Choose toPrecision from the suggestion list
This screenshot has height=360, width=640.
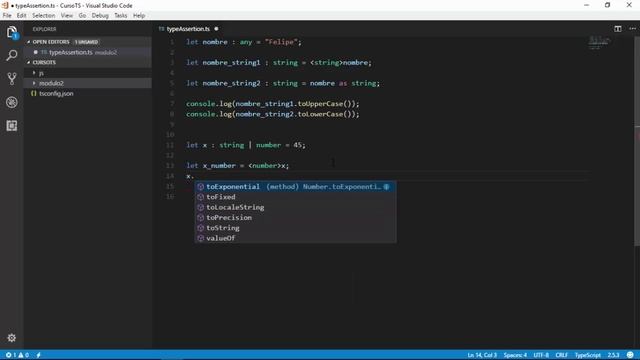tap(295, 218)
